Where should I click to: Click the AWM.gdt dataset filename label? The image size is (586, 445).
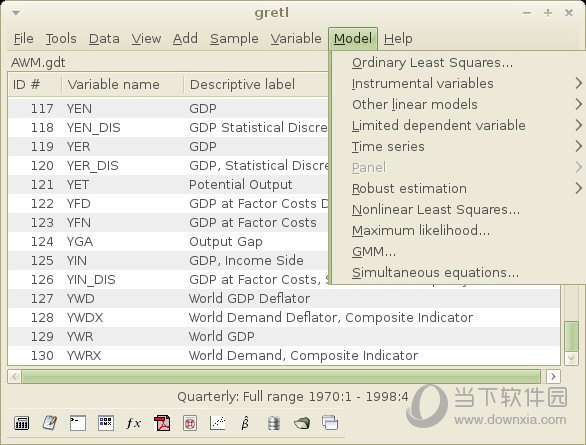[x=38, y=62]
